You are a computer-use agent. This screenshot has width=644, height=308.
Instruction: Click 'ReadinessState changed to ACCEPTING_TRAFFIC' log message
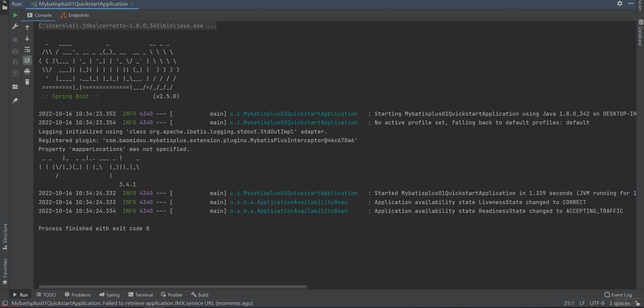point(499,211)
